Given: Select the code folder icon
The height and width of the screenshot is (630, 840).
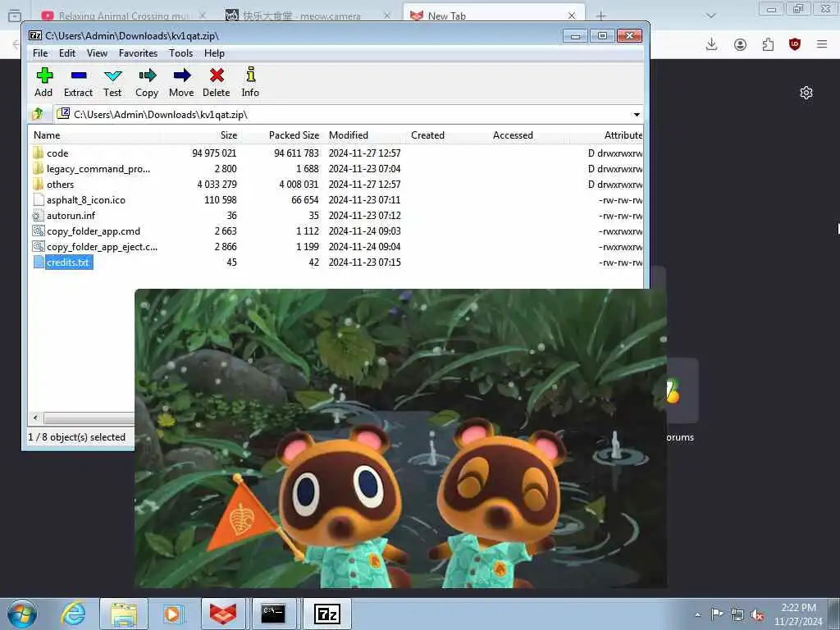Looking at the screenshot, I should 38,153.
